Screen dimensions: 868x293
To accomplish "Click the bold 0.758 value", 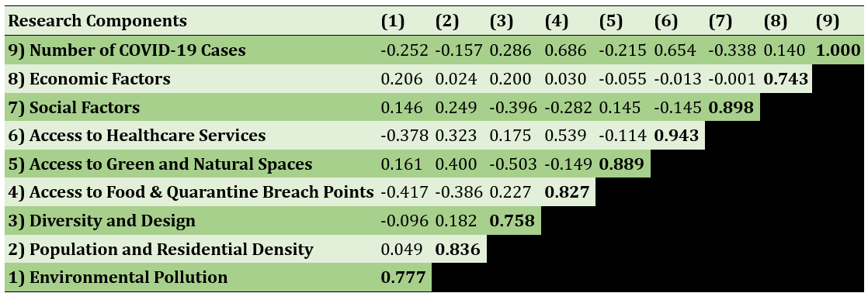I will (512, 221).
